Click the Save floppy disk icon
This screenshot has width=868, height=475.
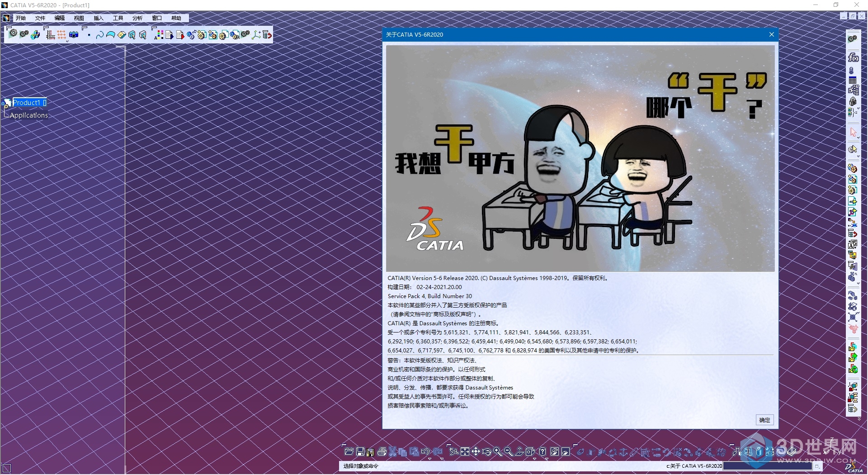[x=360, y=451]
